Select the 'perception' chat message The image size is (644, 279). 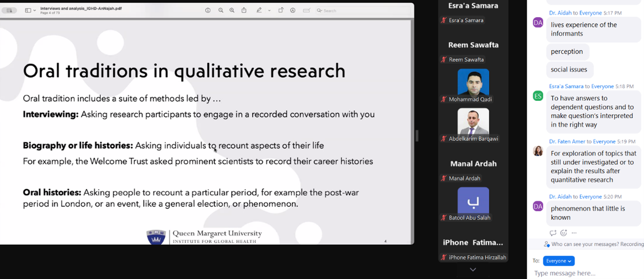point(567,51)
